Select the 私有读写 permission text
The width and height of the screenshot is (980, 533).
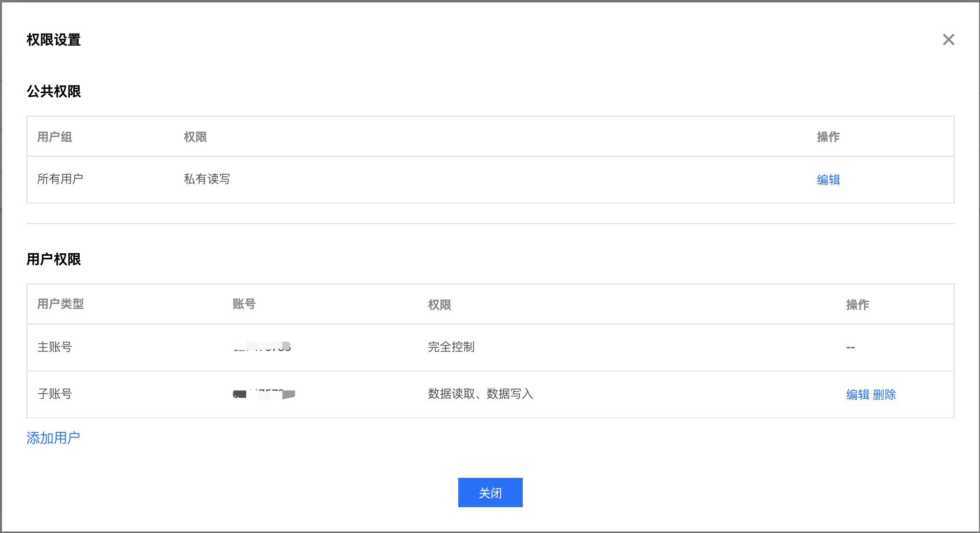[x=207, y=179]
